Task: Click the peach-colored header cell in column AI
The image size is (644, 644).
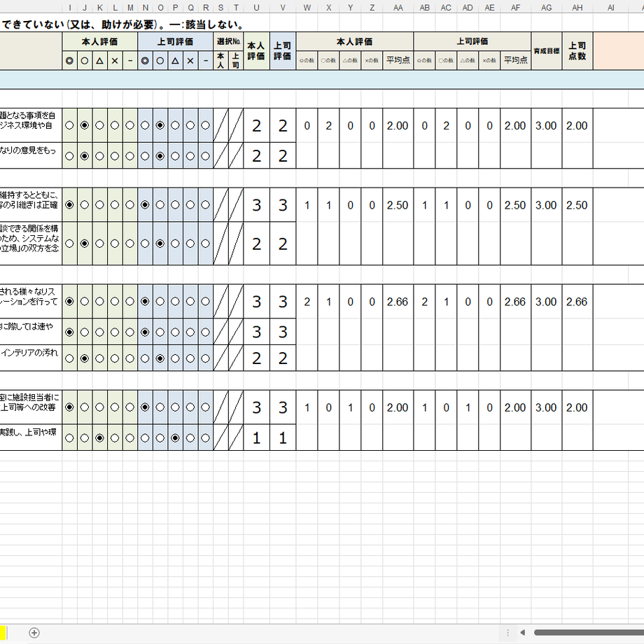Action: point(619,51)
